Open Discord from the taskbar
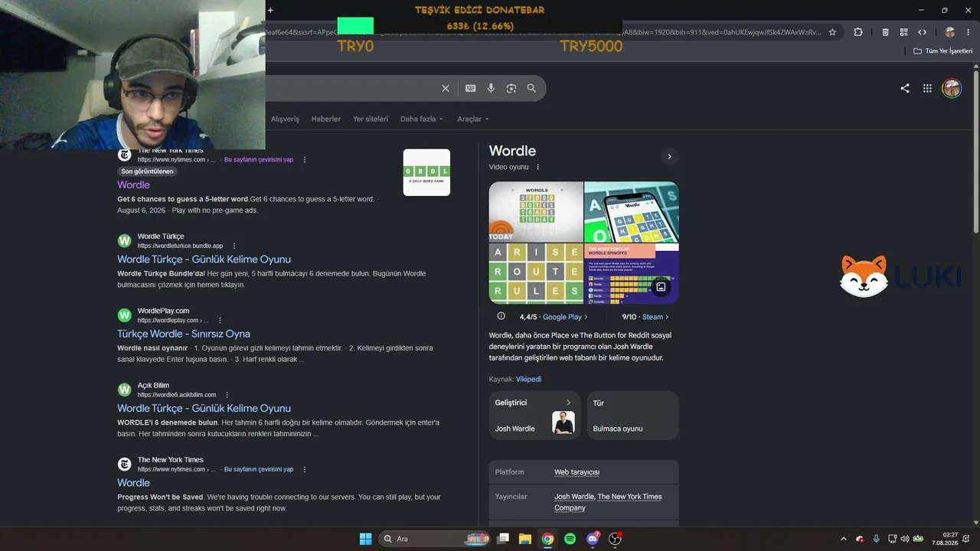This screenshot has height=551, width=980. 593,539
